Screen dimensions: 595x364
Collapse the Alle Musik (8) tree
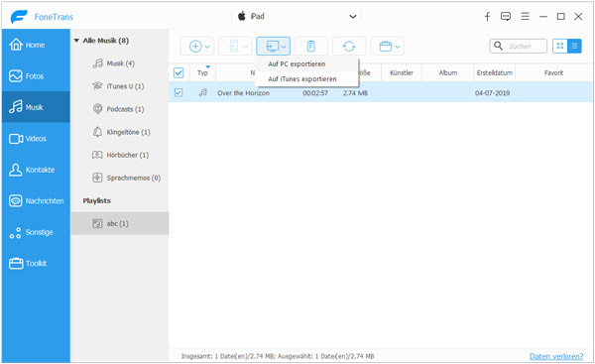(76, 41)
